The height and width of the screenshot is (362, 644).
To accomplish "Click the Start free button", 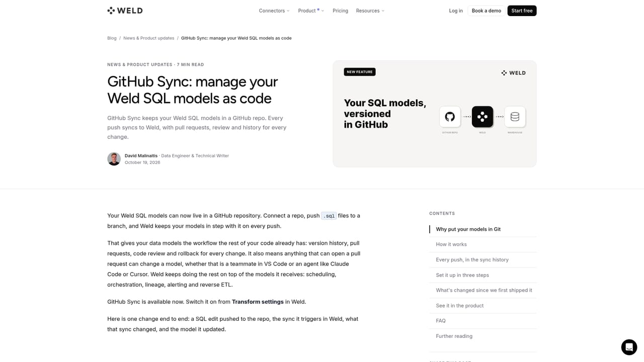I will click(522, 11).
